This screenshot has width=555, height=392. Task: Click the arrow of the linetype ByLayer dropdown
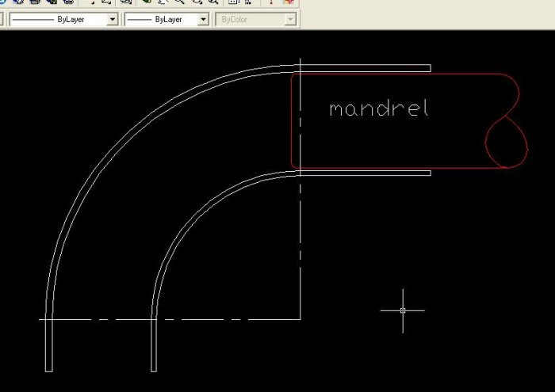pyautogui.click(x=113, y=20)
